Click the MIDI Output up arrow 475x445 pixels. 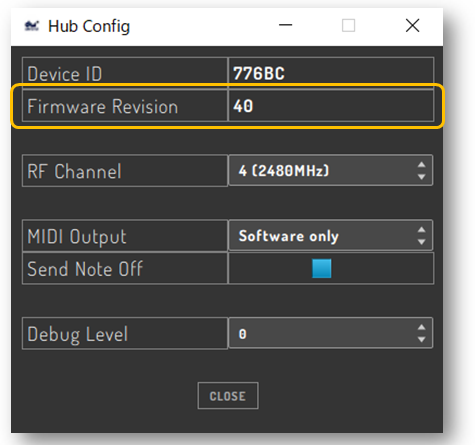click(x=421, y=229)
